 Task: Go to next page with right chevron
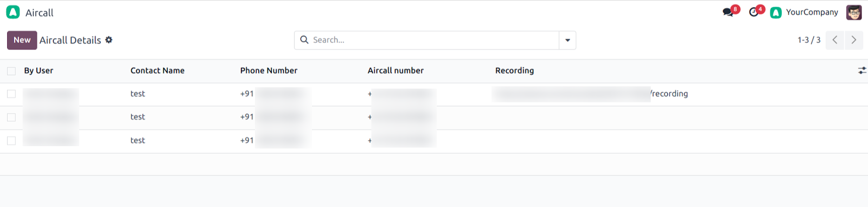tap(854, 40)
